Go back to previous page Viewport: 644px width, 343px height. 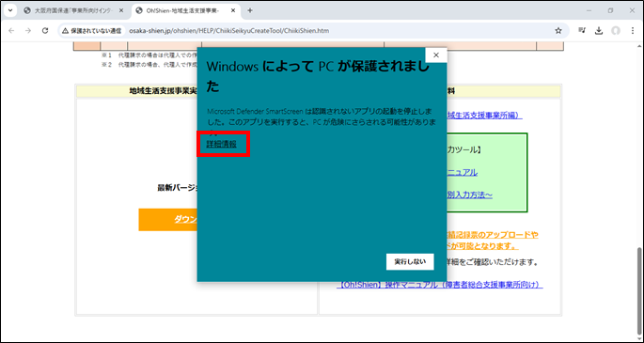click(x=11, y=31)
